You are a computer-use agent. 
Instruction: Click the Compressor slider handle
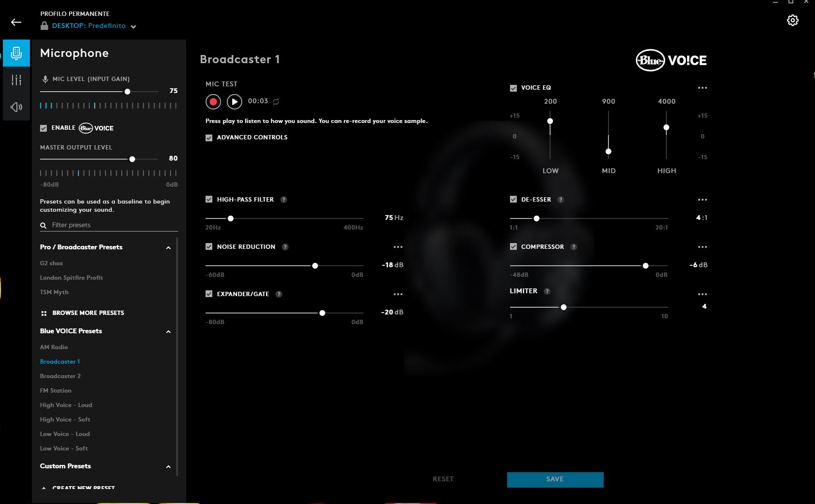646,266
